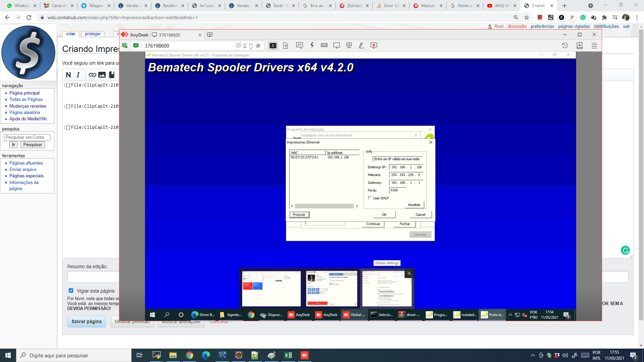Screen dimensions: 644x362
Task: Open AnyDesk display settings monitor icon
Action: 336,45
